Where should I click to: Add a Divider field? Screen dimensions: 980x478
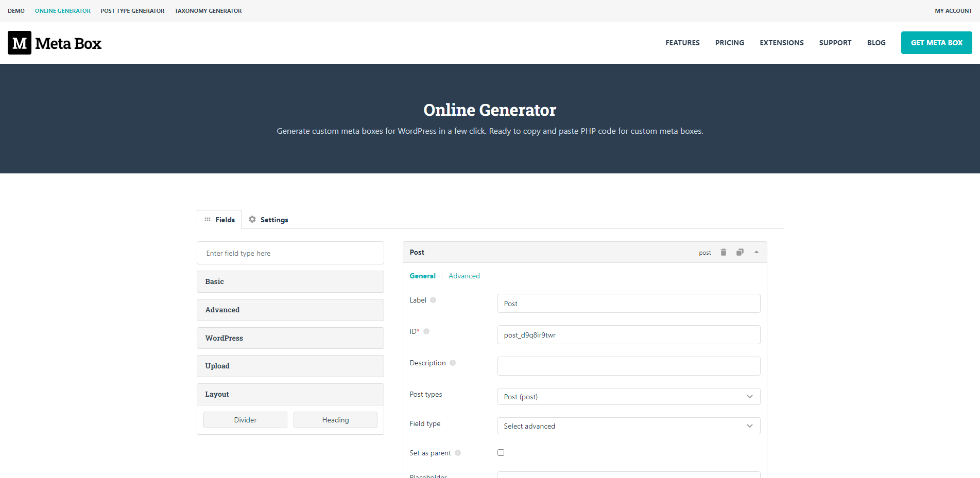pyautogui.click(x=245, y=420)
